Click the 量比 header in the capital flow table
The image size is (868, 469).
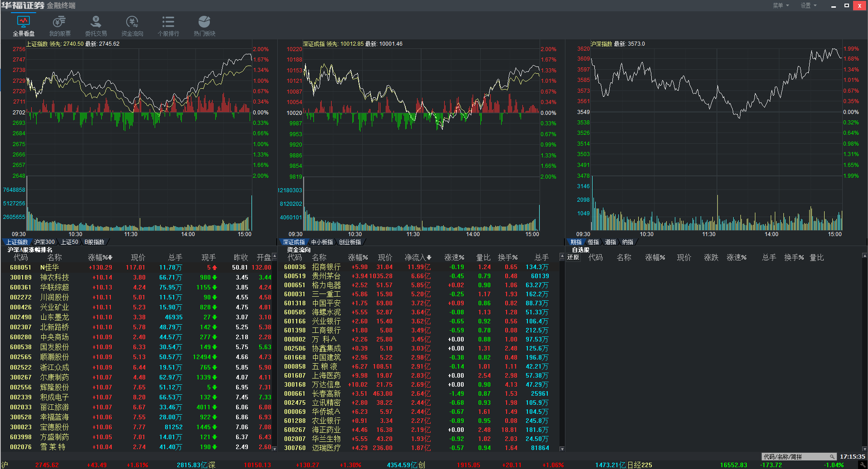(483, 257)
